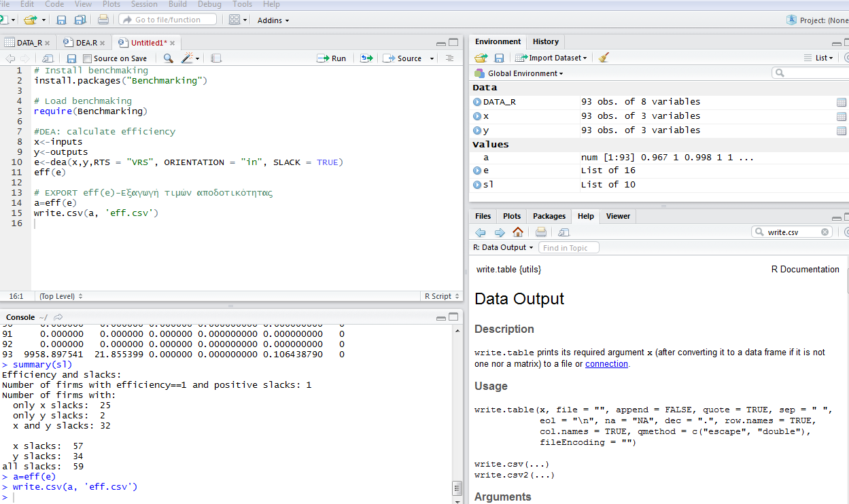Screen dimensions: 849x504
Task: View the console's current working directory
Action: tap(58, 317)
